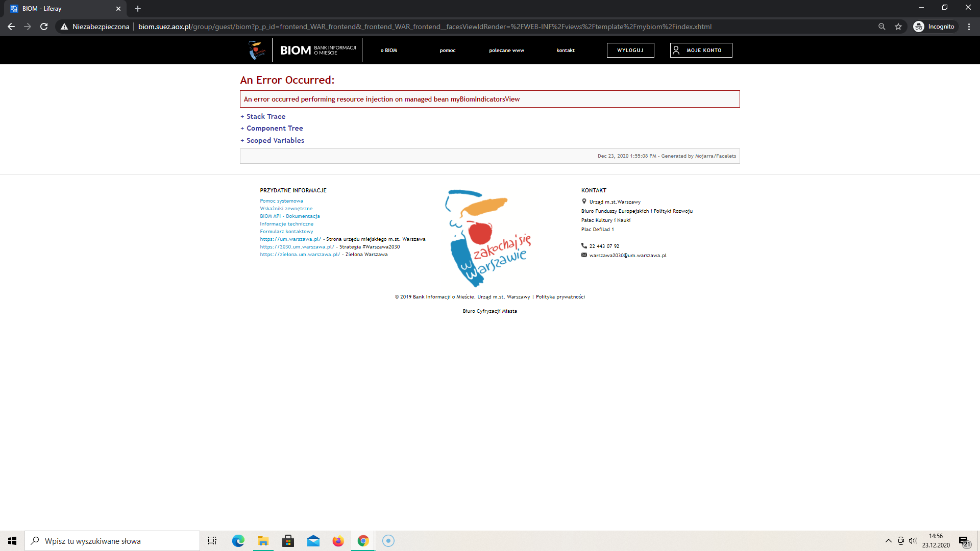
Task: Expand the Stack Trace section
Action: (265, 116)
